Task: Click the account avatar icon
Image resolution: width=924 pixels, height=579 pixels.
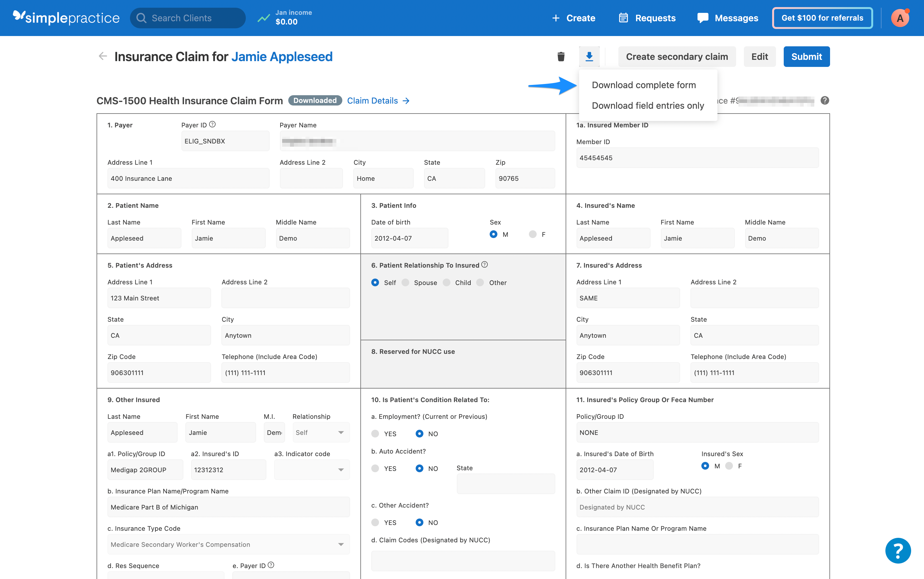Action: pos(900,18)
